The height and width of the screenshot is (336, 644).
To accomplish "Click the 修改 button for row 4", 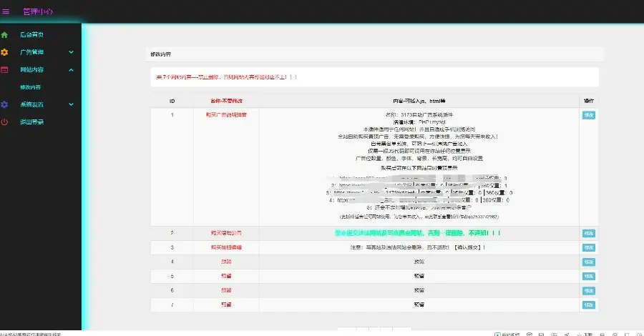I will [588, 262].
